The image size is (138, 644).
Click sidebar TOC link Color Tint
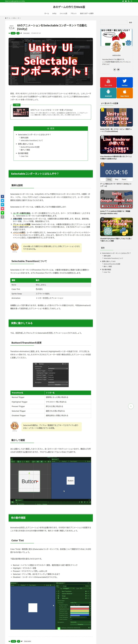point(107,272)
